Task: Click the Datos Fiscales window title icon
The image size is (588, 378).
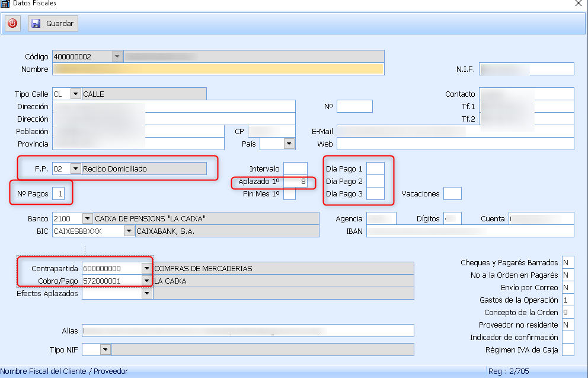Action: (5, 4)
